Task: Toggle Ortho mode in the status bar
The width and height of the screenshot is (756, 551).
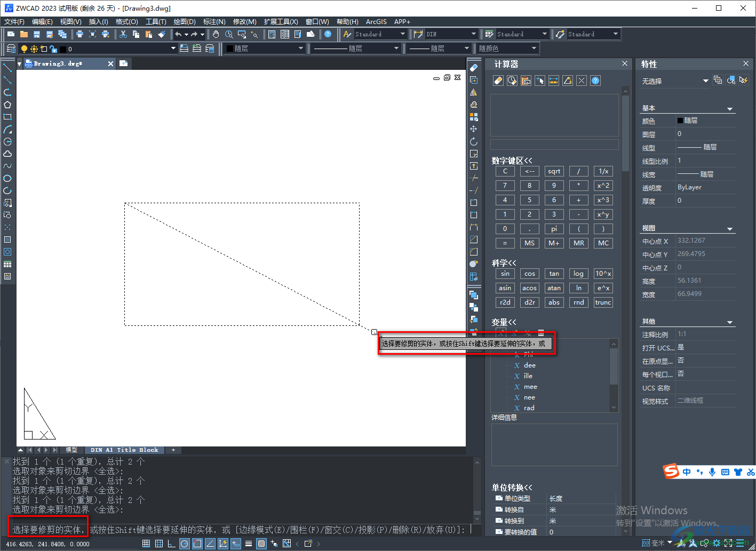Action: click(x=171, y=544)
